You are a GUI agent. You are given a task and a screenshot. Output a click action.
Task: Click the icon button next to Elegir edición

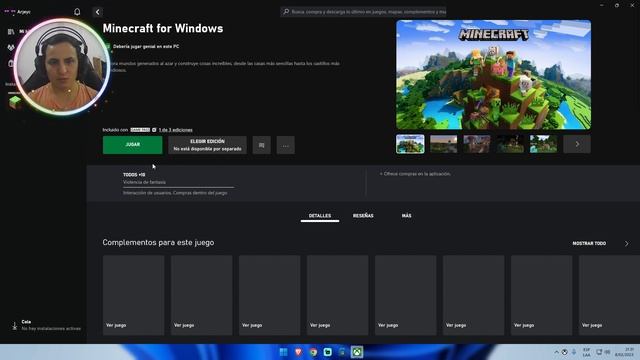(262, 145)
